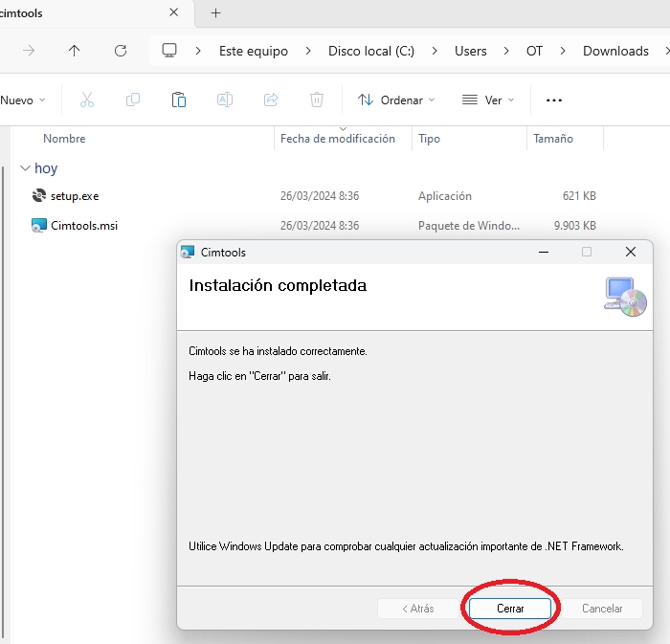
Task: Navigate to Downloads breadcrumb
Action: 615,51
